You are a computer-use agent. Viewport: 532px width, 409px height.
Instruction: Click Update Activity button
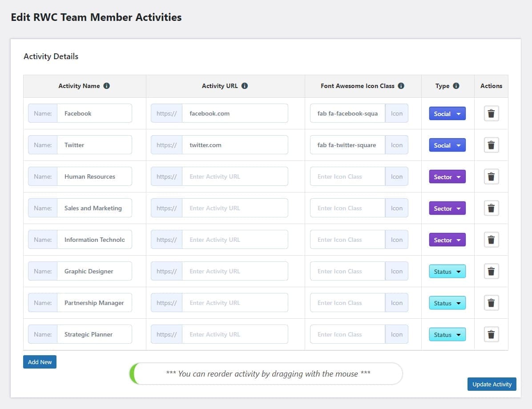[492, 384]
